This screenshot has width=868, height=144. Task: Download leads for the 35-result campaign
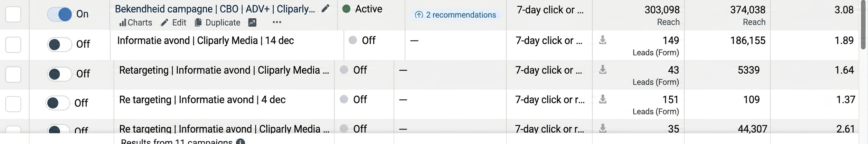603,128
